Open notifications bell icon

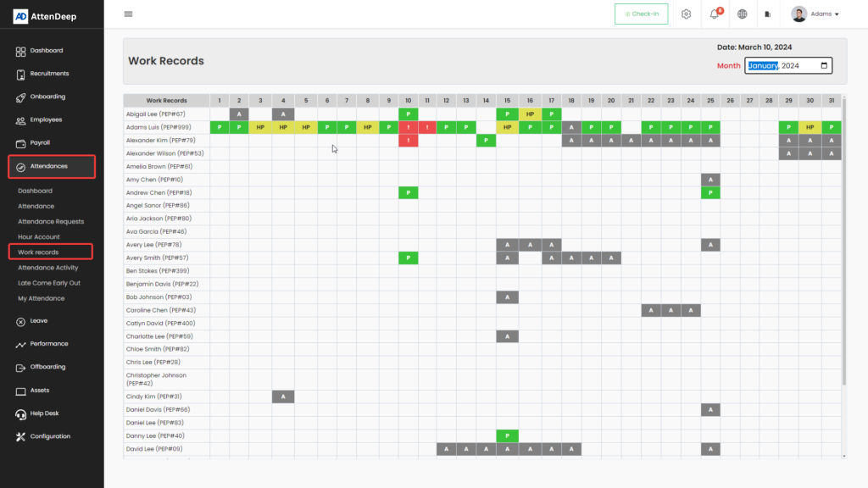(x=714, y=14)
